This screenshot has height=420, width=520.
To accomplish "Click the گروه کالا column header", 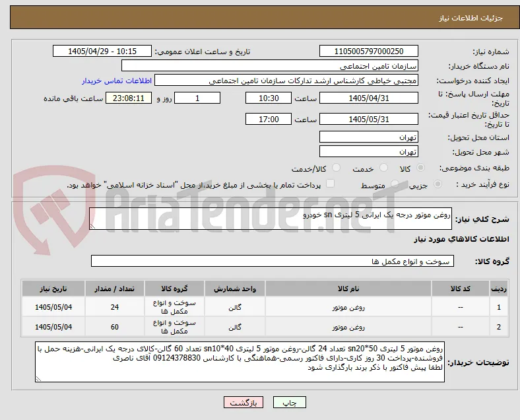I will [174, 289].
